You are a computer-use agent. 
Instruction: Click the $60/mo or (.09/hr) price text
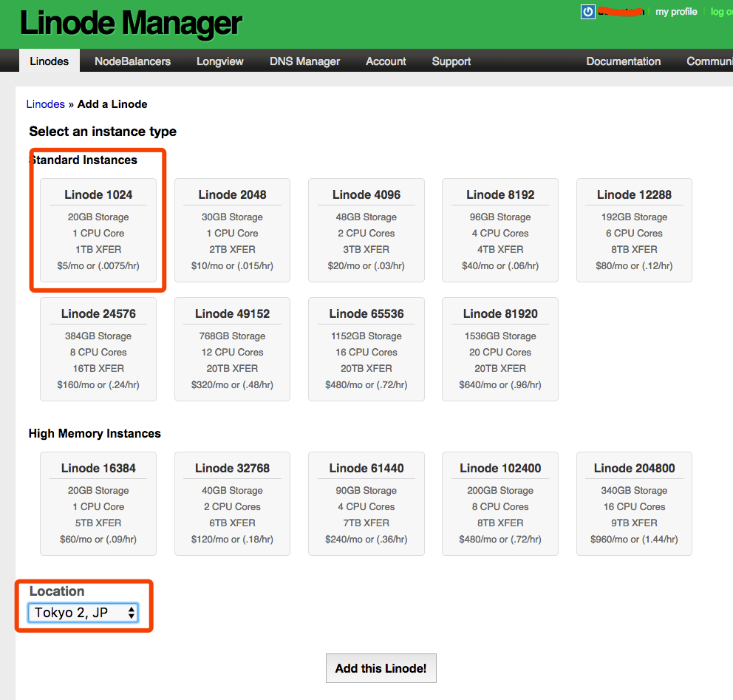point(98,539)
